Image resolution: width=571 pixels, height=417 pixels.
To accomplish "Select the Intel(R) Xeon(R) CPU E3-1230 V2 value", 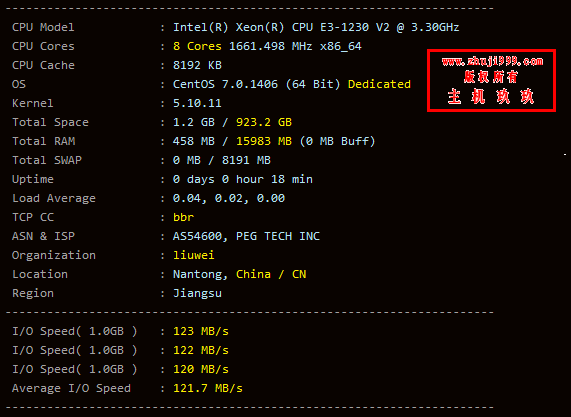I will (316, 27).
